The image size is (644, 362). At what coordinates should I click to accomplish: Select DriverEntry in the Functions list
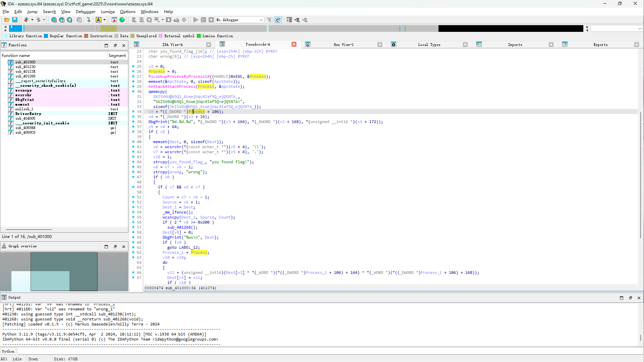[28, 114]
